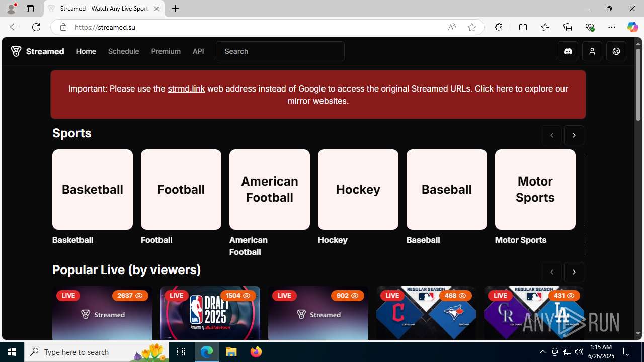This screenshot has width=644, height=362.
Task: Close the Streamed browser tab
Action: click(x=156, y=9)
